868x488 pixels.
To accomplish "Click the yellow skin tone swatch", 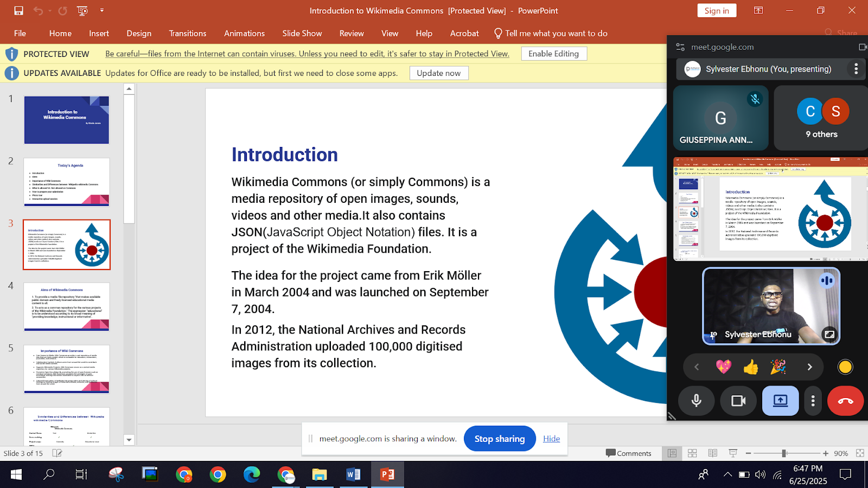I will coord(845,367).
